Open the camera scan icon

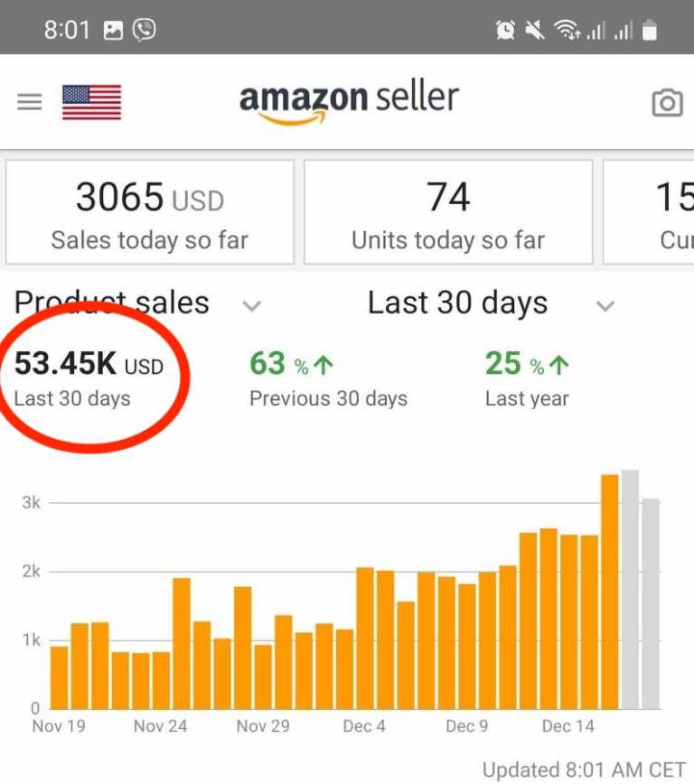click(x=667, y=103)
